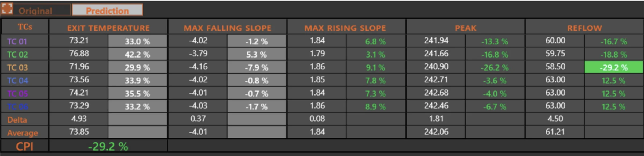
Task: Select the REFLOW column header
Action: tap(584, 28)
